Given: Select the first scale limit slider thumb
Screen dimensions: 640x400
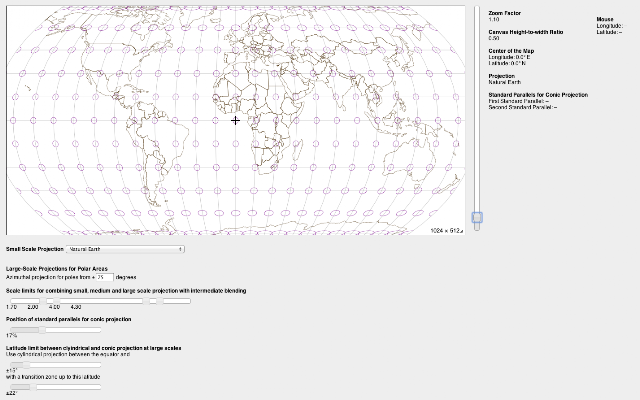Looking at the screenshot, I should click(43, 301).
